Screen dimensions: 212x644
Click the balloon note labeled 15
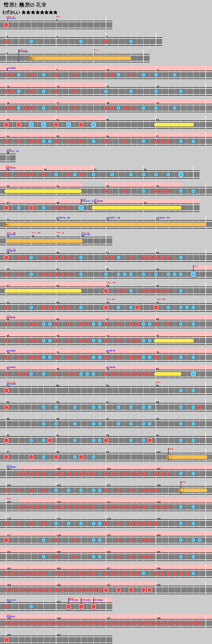tap(31, 58)
